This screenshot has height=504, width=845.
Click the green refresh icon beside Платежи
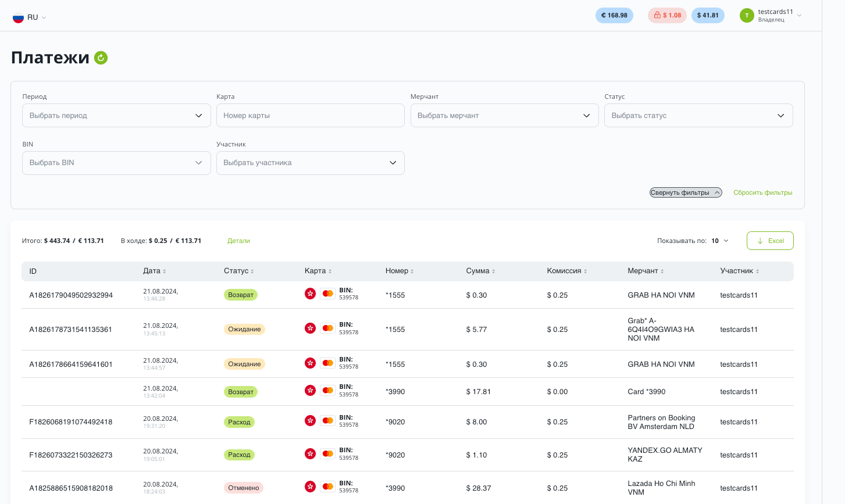(101, 58)
